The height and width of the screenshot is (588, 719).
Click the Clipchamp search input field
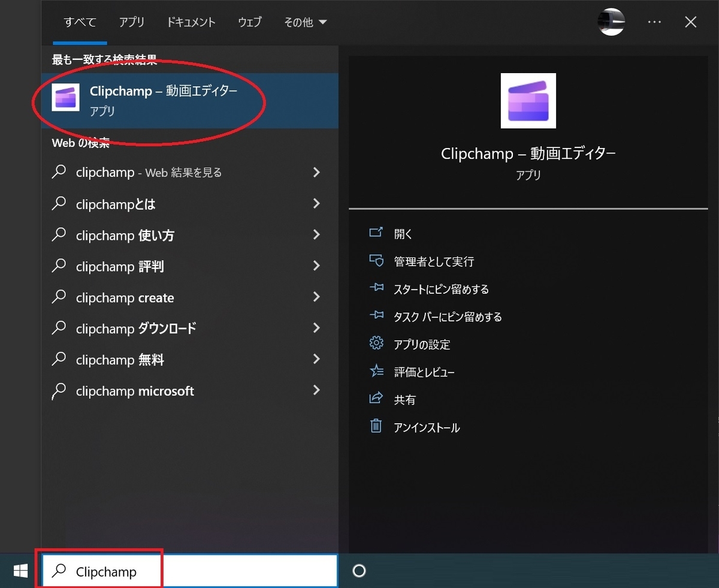coord(189,571)
